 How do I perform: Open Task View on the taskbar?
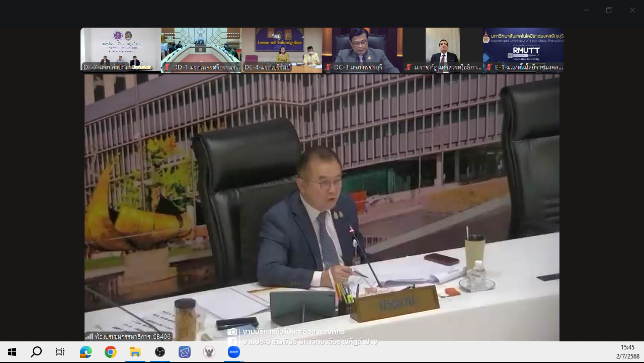60,352
